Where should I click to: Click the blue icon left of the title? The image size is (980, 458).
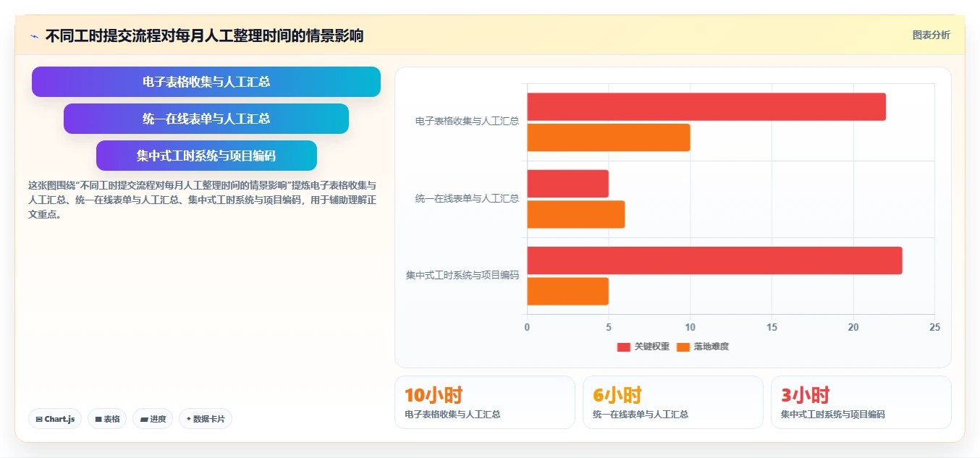34,35
